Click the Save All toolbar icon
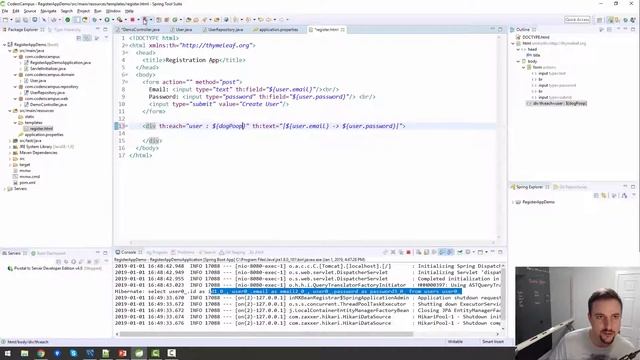640x360 pixels. point(25,20)
